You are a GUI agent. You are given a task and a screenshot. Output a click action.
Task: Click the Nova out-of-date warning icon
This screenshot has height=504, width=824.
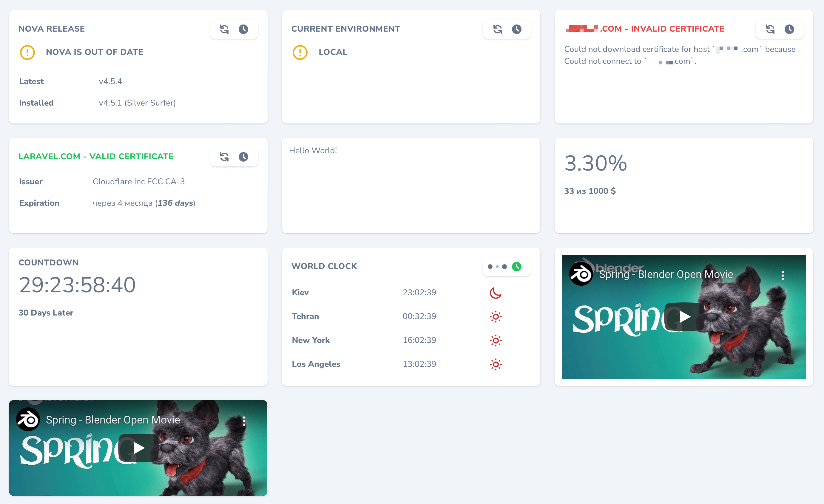[27, 52]
